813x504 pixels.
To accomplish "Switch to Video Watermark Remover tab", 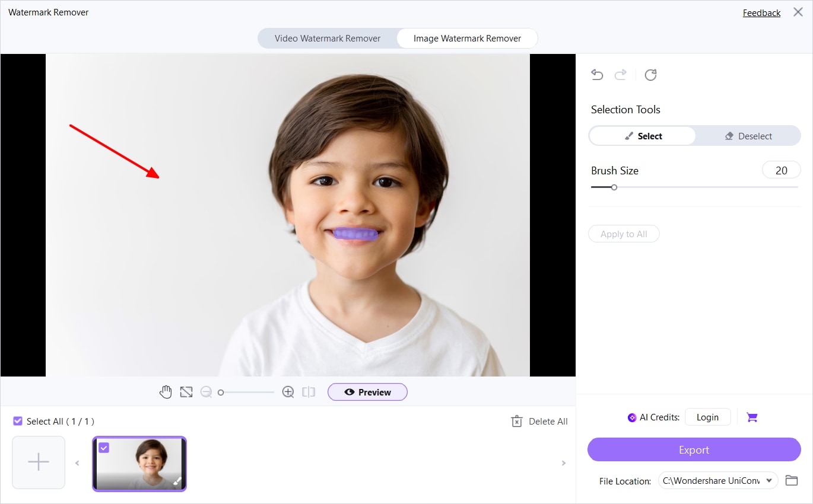I will coord(328,38).
